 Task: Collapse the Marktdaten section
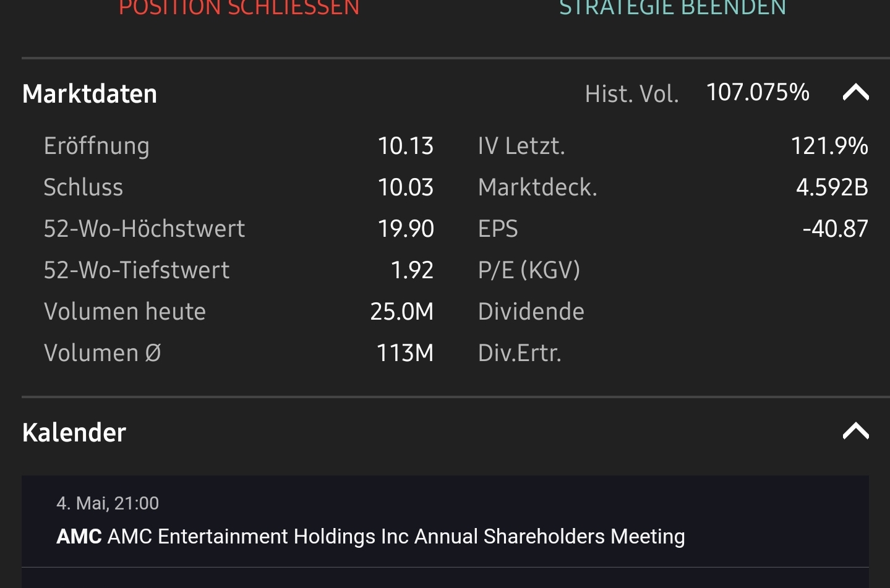855,93
